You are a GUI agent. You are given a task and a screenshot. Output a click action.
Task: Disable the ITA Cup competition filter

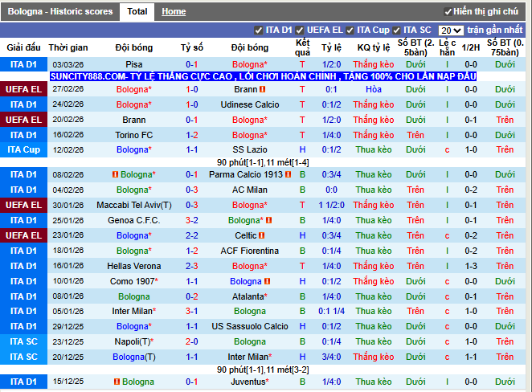(x=350, y=31)
